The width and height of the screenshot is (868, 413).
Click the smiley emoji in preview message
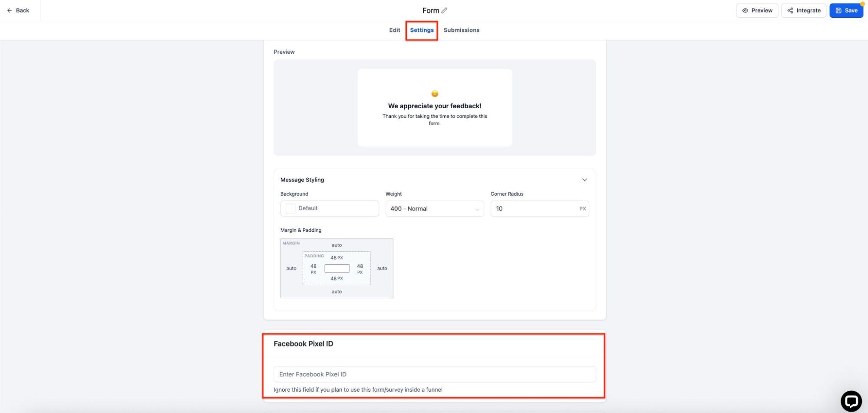click(435, 94)
